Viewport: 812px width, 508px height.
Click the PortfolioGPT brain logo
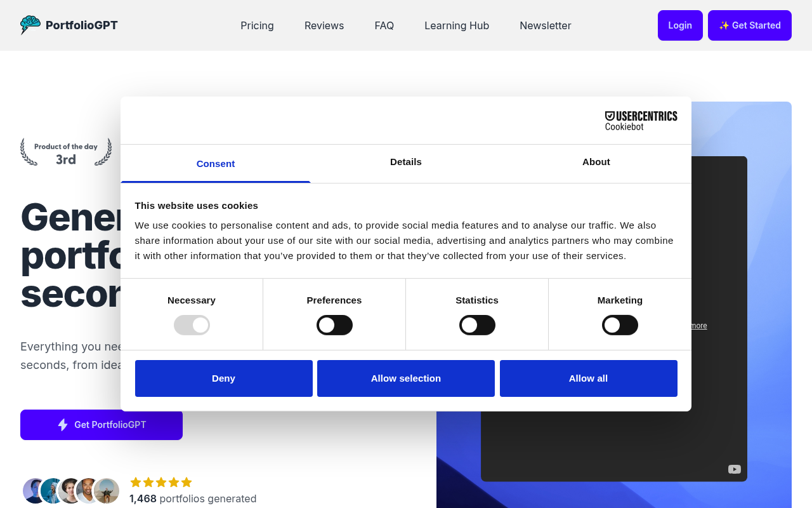pyautogui.click(x=29, y=25)
